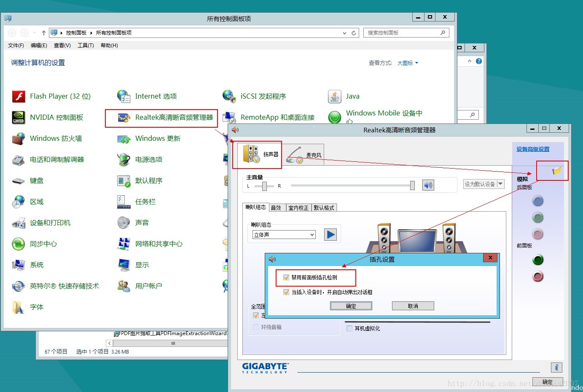This screenshot has height=392, width=583.
Task: Open 电源选项 item
Action: click(140, 159)
